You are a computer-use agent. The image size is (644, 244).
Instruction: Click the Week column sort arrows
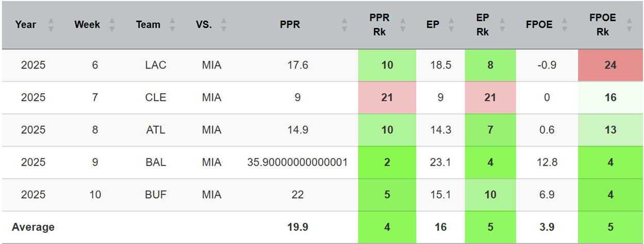point(112,25)
